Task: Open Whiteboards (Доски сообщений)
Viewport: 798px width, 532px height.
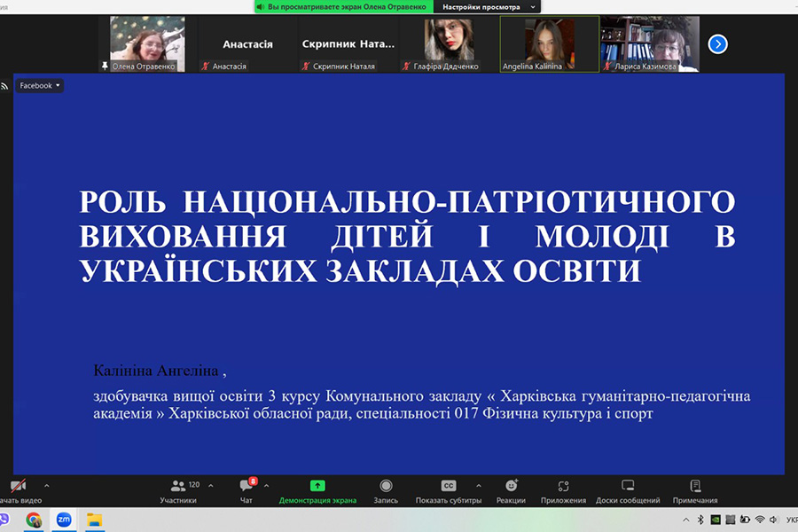Action: click(628, 490)
